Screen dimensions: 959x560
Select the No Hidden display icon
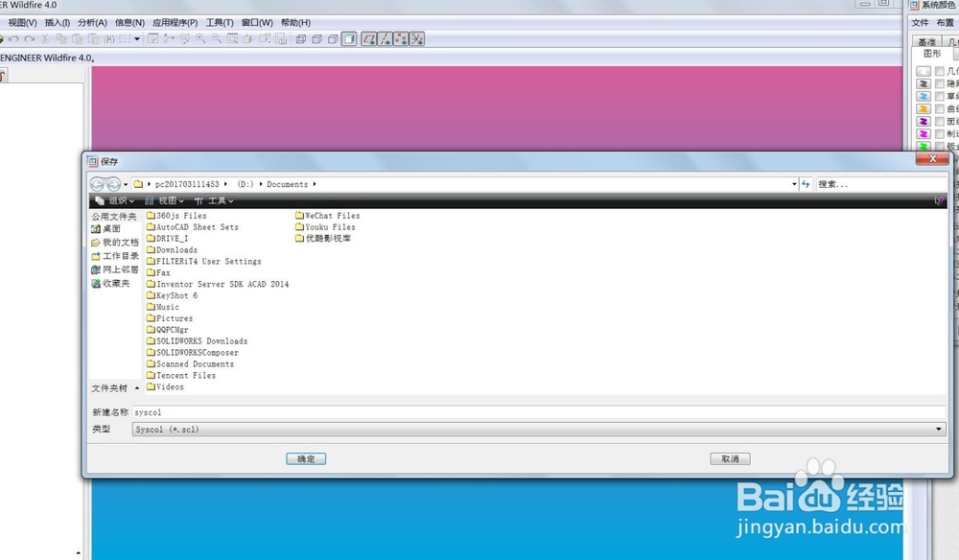click(x=333, y=39)
